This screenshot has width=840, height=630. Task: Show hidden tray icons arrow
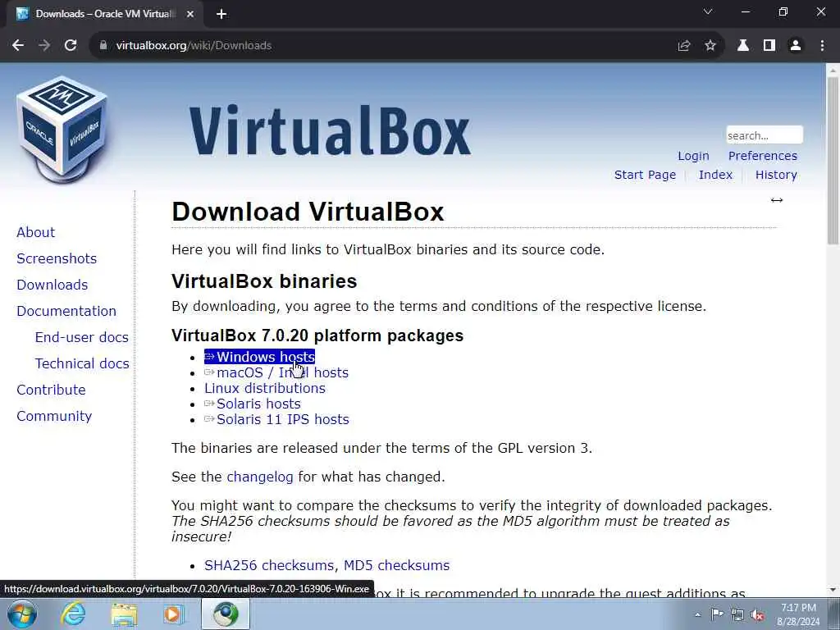pyautogui.click(x=697, y=614)
